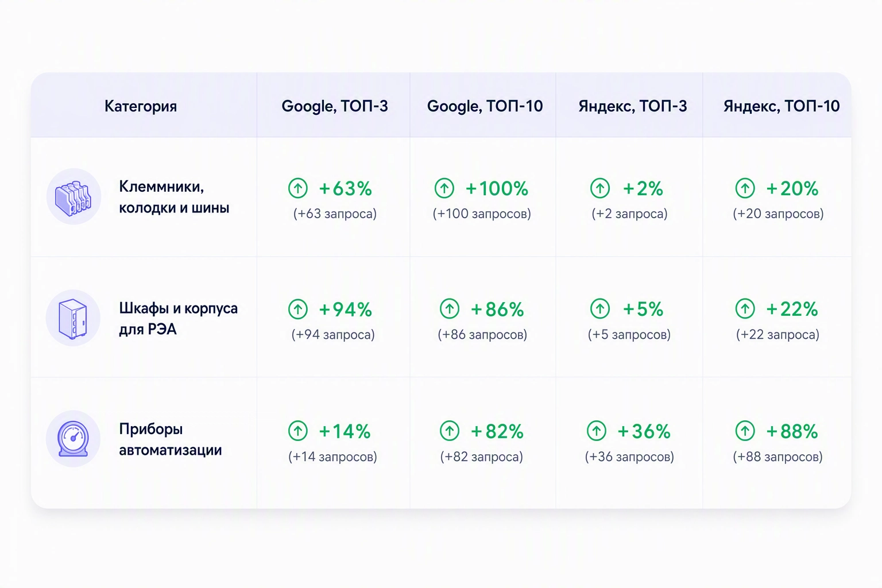
Task: Click the up arrow icon next to +100%
Action: pos(444,188)
